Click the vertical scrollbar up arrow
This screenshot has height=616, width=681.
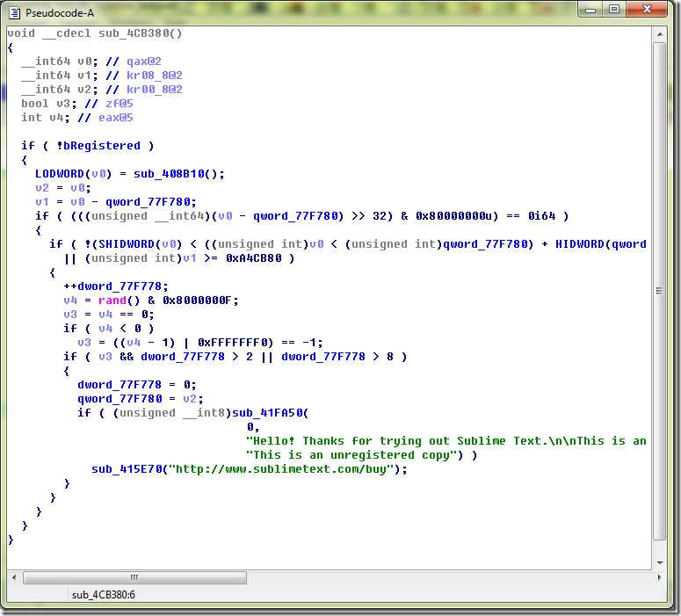point(659,34)
